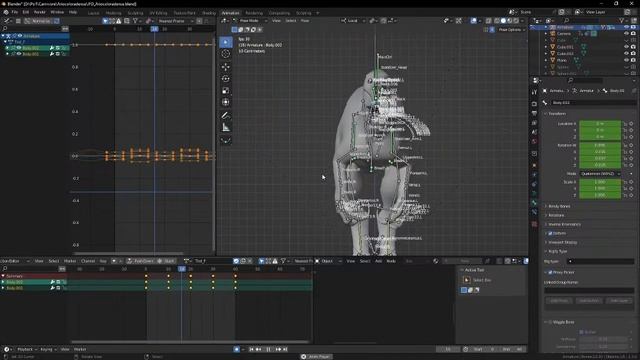The height and width of the screenshot is (360, 640).
Task: Open the Pose menu in viewport header
Action: [x=305, y=21]
